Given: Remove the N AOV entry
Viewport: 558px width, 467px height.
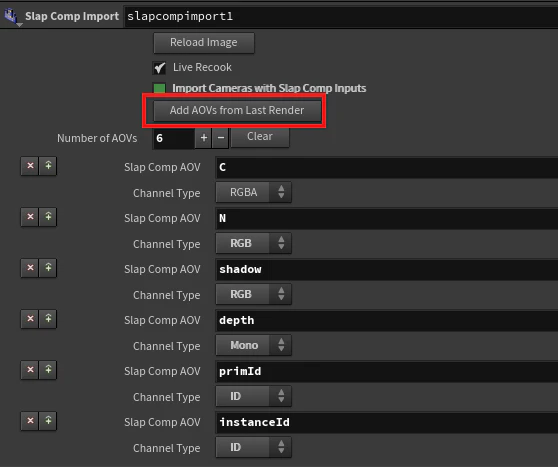Looking at the screenshot, I should [30, 217].
